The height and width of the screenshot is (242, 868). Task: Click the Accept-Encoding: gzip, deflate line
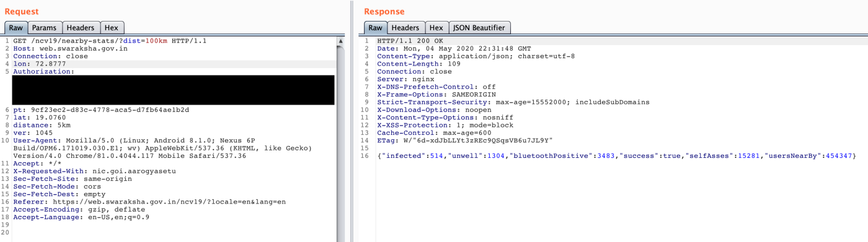(79, 210)
